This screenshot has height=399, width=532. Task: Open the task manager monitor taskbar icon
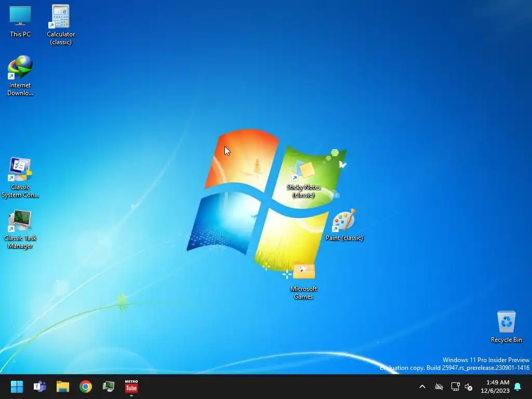(x=109, y=387)
